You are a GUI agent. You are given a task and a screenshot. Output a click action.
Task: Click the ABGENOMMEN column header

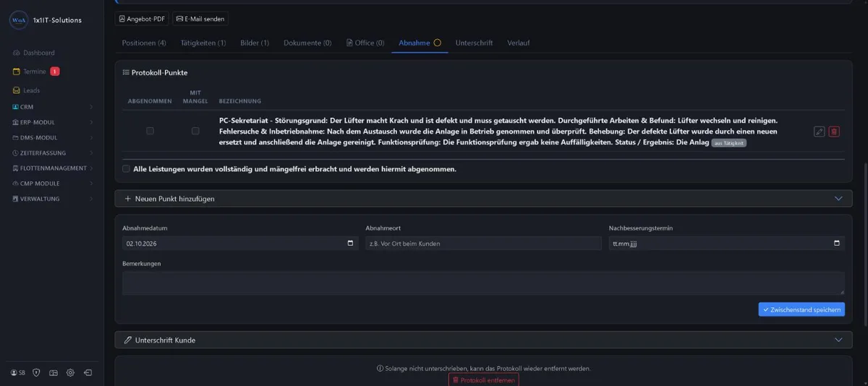pos(150,101)
